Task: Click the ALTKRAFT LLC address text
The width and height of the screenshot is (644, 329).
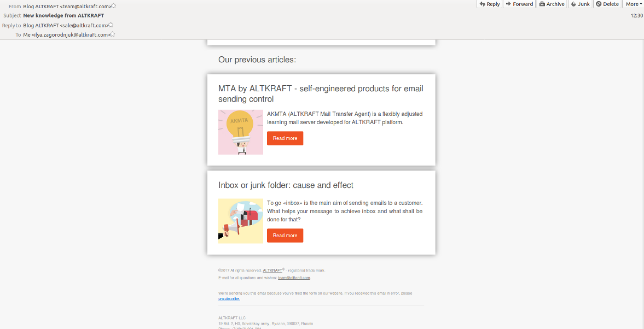Action: coord(266,321)
